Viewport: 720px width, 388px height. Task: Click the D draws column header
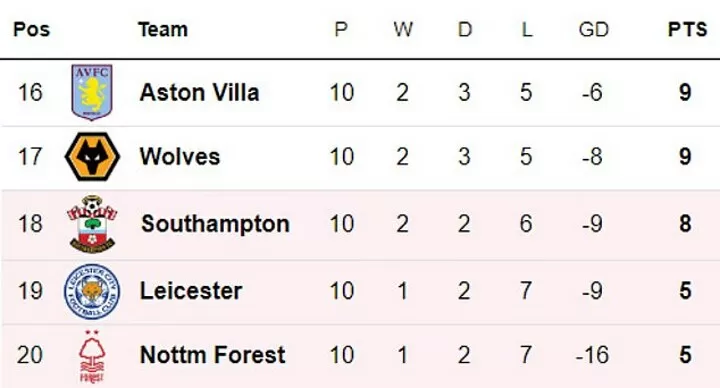click(465, 30)
